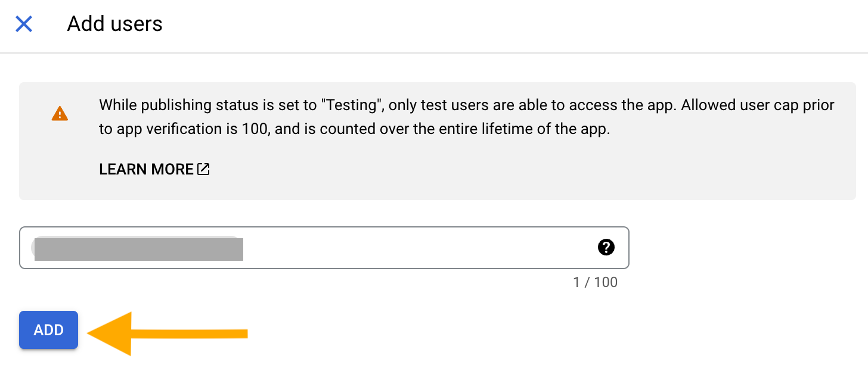The image size is (868, 368).
Task: Click the 1 / 100 user count indicator
Action: click(x=596, y=282)
